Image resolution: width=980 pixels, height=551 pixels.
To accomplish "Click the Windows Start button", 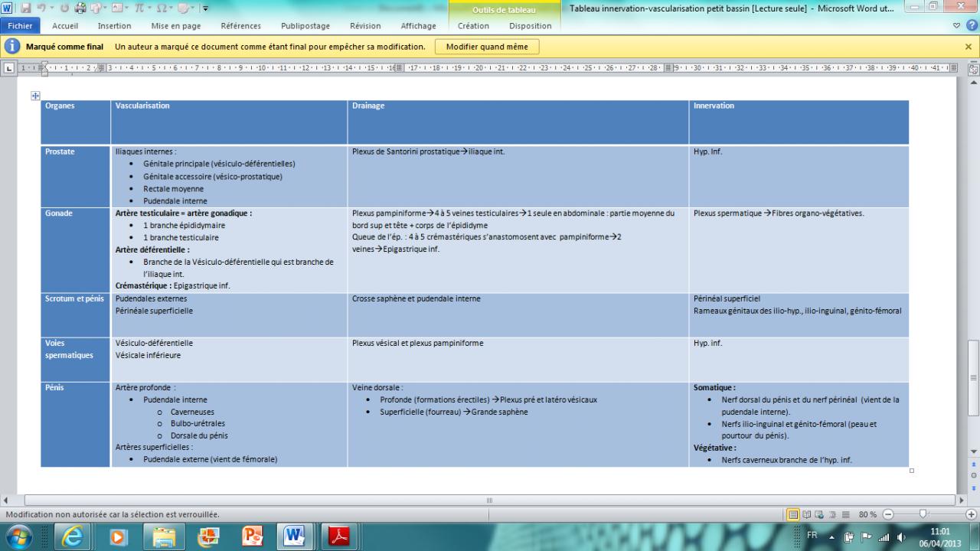I will click(20, 536).
